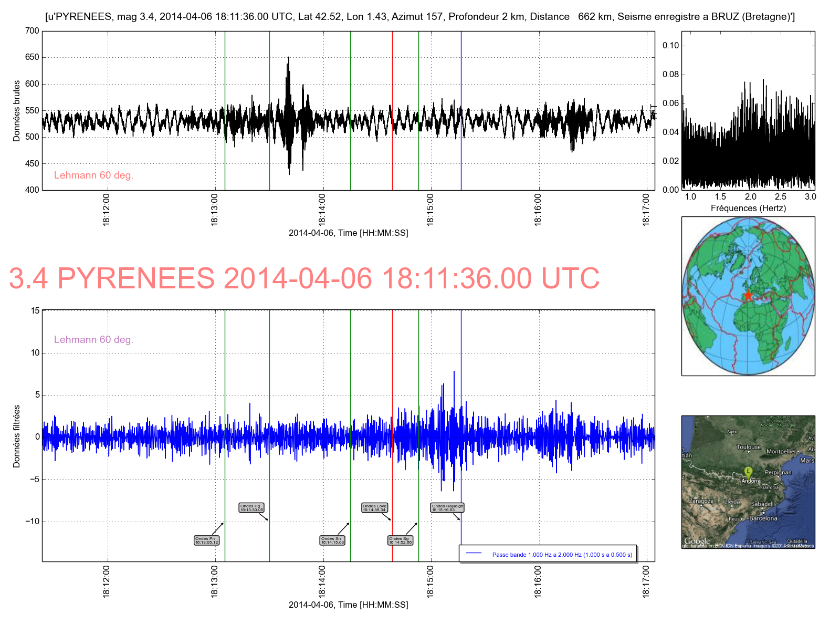Click the green epicenter pin near Andorra
The width and height of the screenshot is (840, 624).
(748, 471)
